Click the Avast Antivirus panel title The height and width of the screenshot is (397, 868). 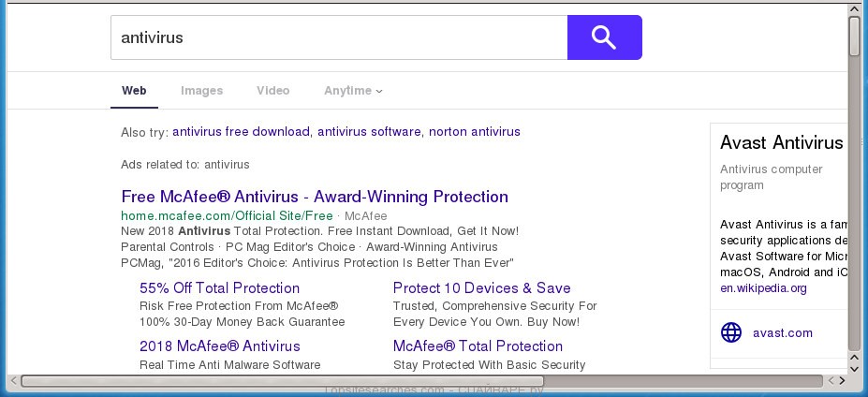(x=782, y=143)
